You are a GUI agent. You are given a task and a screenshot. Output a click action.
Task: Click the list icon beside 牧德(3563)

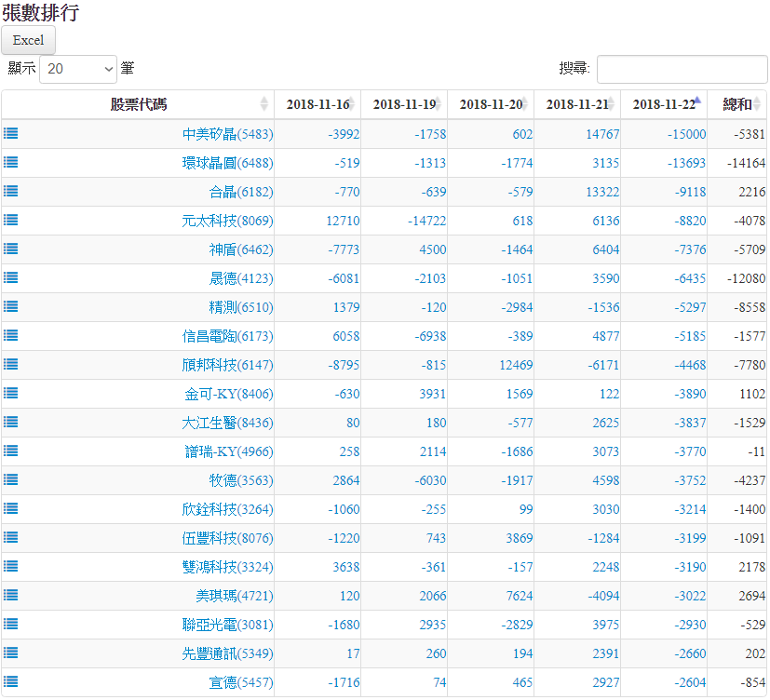click(11, 479)
